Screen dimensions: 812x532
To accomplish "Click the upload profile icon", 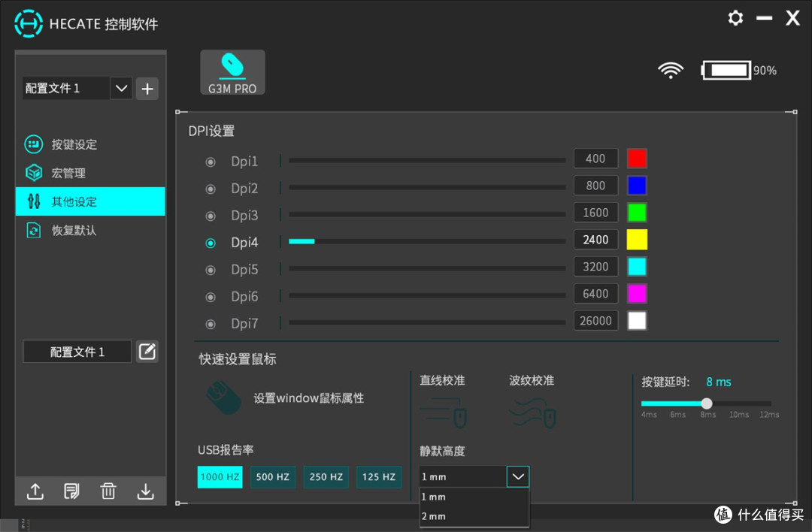I will pyautogui.click(x=35, y=491).
